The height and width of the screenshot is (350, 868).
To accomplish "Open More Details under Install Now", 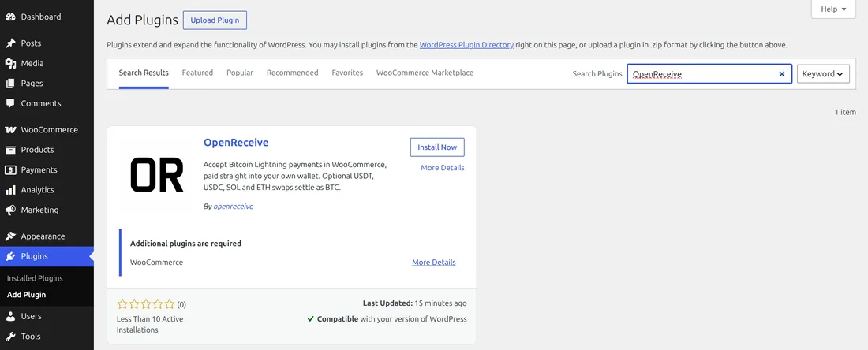I will (443, 168).
